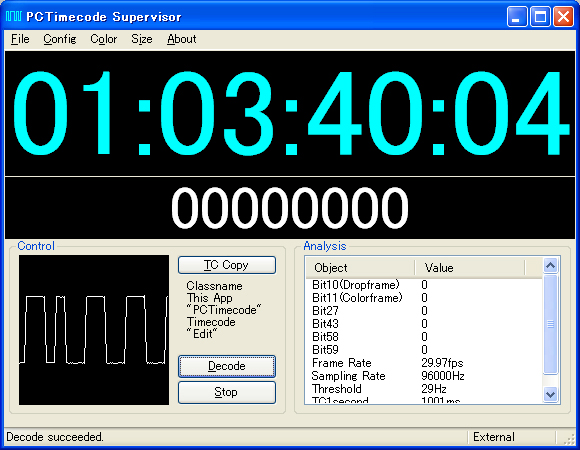This screenshot has width=580, height=450.
Task: Open the About menu
Action: tap(182, 39)
